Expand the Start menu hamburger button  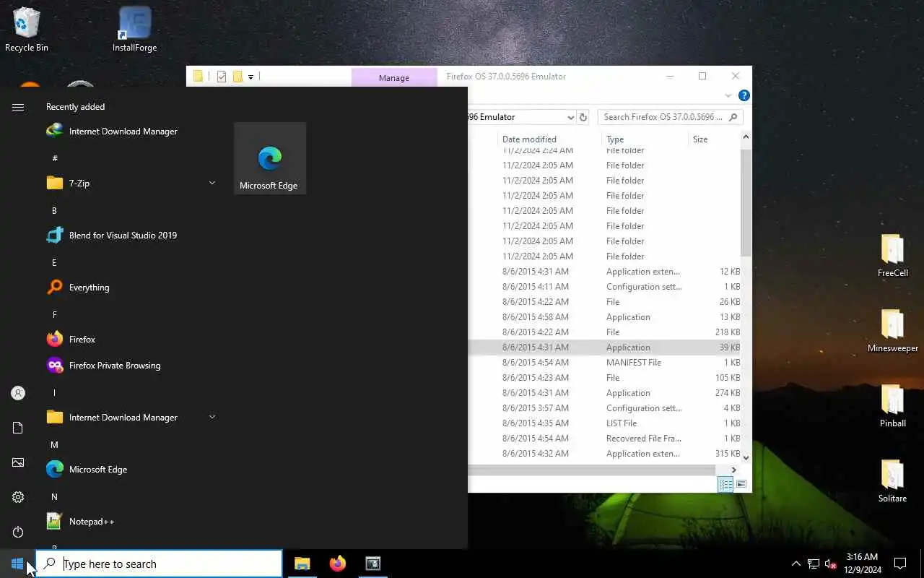[18, 107]
